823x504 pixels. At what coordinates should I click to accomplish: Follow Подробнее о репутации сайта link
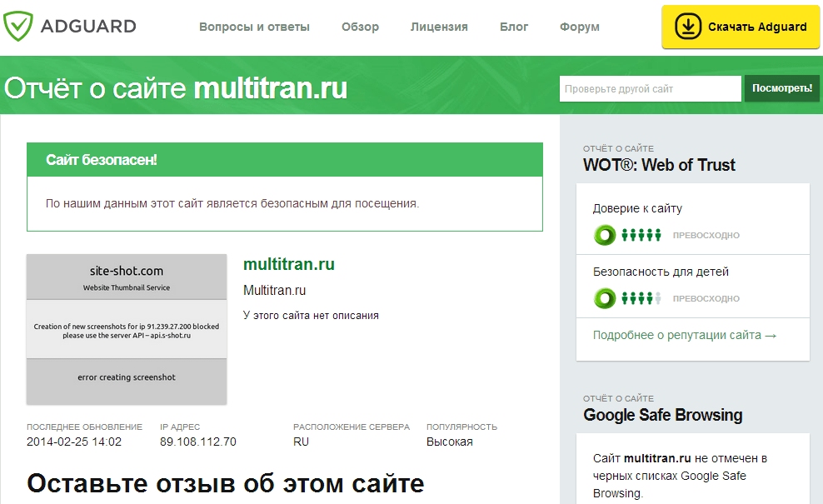(x=685, y=335)
